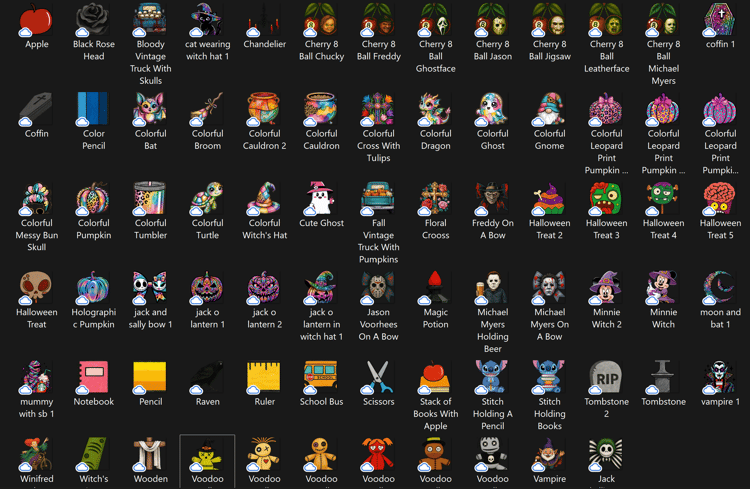Click the Colorful Bat icon
Viewport: 750px width, 489px height.
click(150, 109)
